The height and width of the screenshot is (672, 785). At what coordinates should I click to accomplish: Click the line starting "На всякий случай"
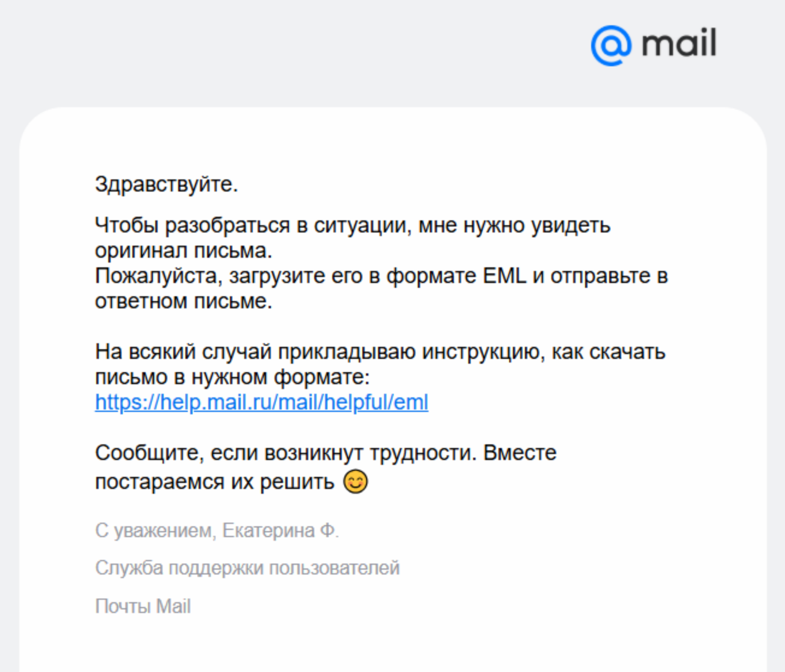click(379, 352)
